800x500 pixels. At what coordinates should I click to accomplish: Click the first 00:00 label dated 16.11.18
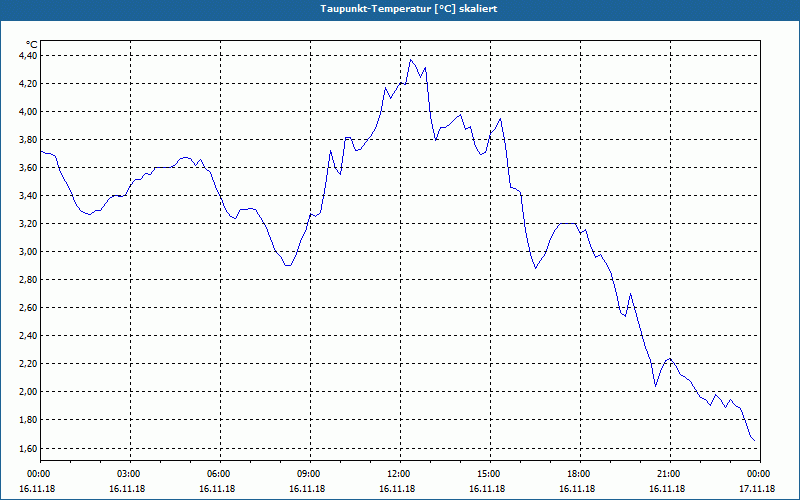[x=39, y=474]
